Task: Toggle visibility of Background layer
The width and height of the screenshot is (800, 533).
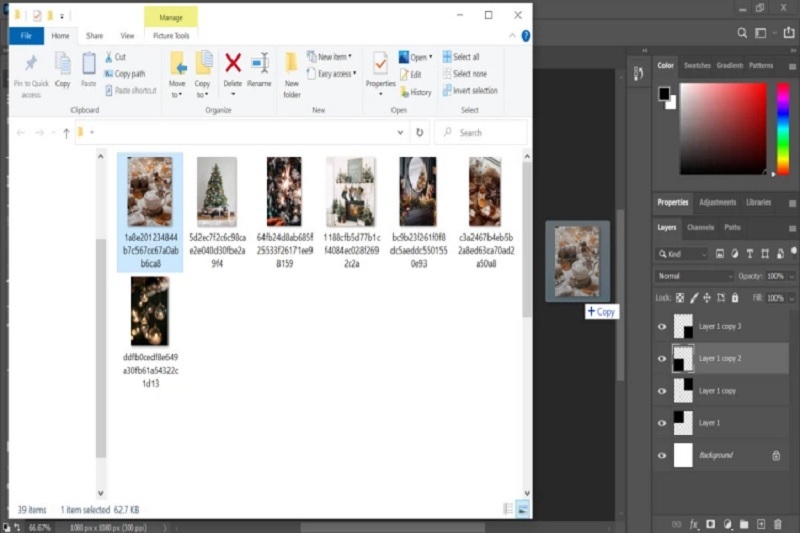Action: (x=662, y=455)
